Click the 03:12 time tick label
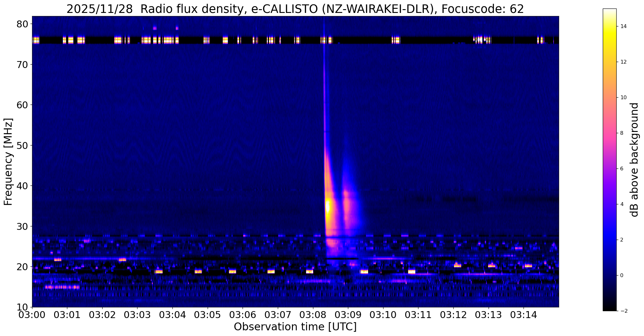The width and height of the screenshot is (644, 336). (x=453, y=315)
